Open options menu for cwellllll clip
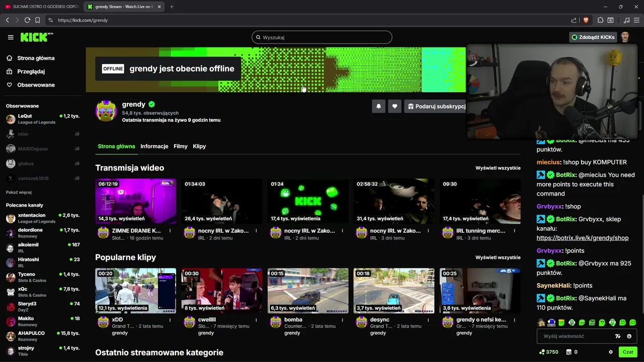The width and height of the screenshot is (644, 362). point(256,320)
